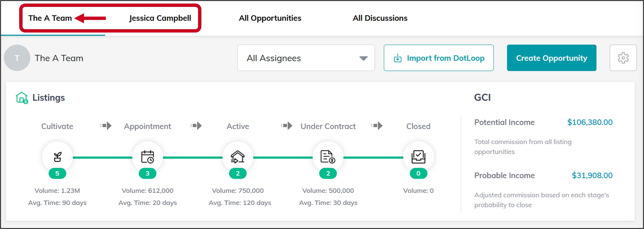
Task: Click the Import from DotLoop download icon
Action: tap(398, 58)
